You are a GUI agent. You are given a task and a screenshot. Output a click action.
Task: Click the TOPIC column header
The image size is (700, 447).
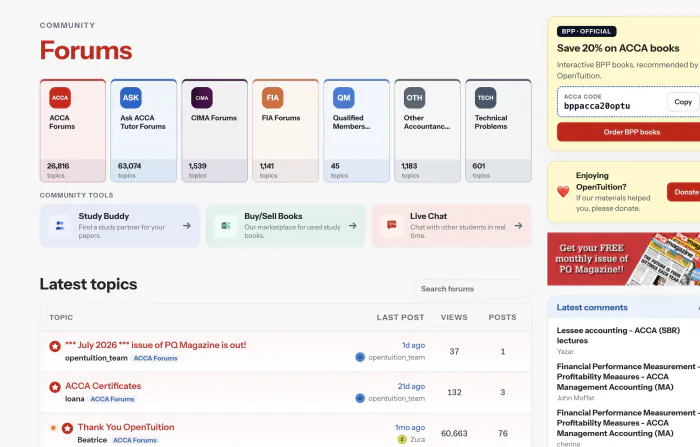pos(61,317)
